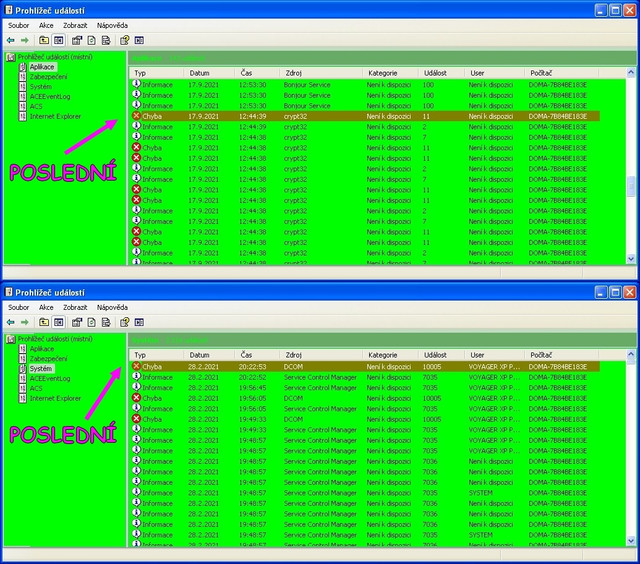
Task: Select Zabezpečení log in top window tree
Action: click(x=49, y=77)
